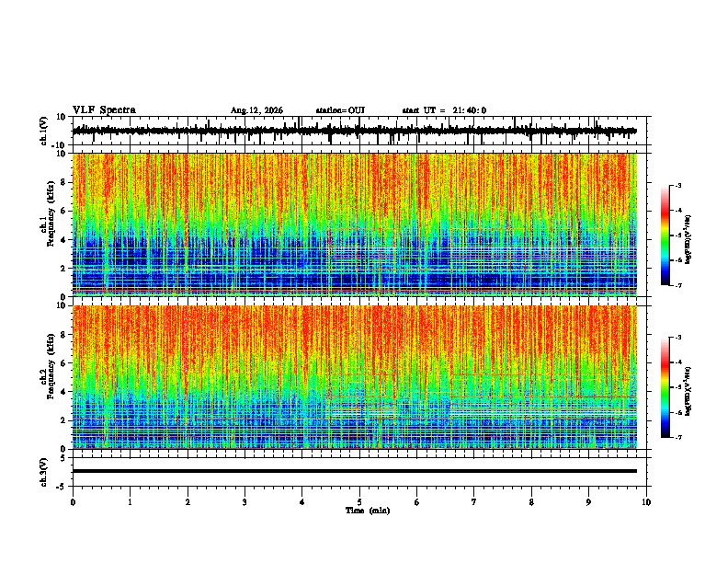This screenshot has height=563, width=728.
Task: Click the time axis tick label "7"
Action: tap(474, 502)
